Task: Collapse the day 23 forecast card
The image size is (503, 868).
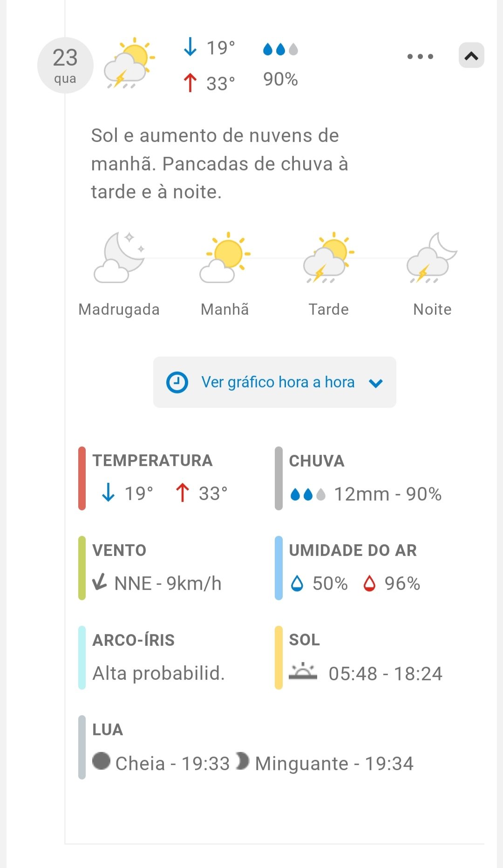Action: [x=471, y=56]
